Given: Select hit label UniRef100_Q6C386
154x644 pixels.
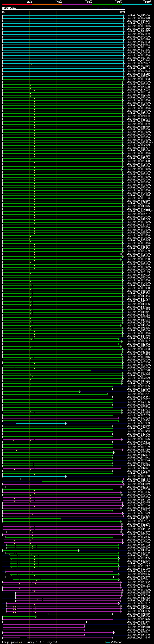Looking at the screenshot, I should 138,492.
